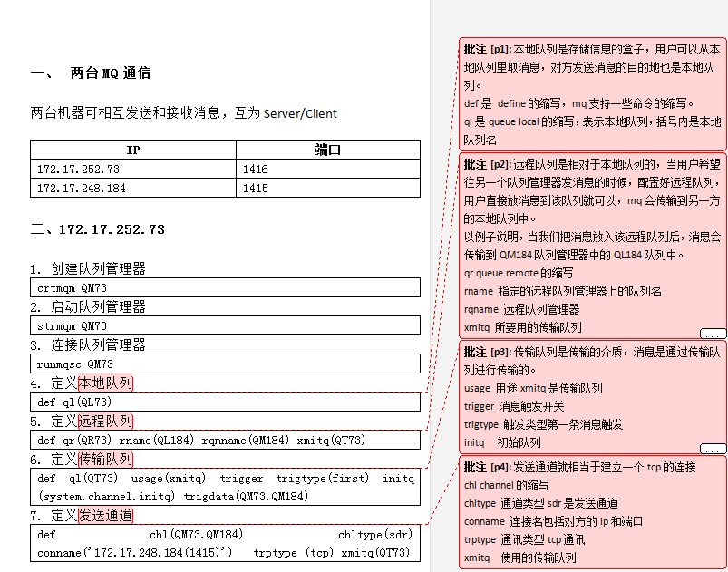This screenshot has height=572, width=728.
Task: Click comment line usage 用途 xmitq 是传输队列
Action: click(x=533, y=388)
